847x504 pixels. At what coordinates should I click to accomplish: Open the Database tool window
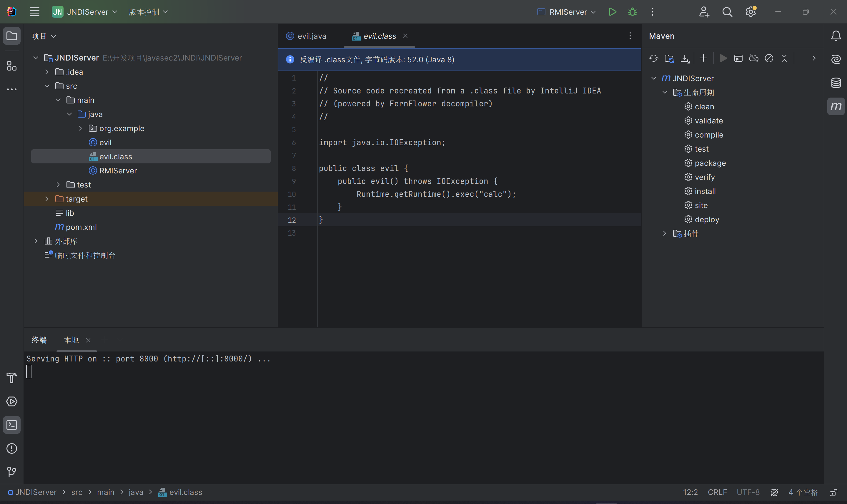[836, 83]
